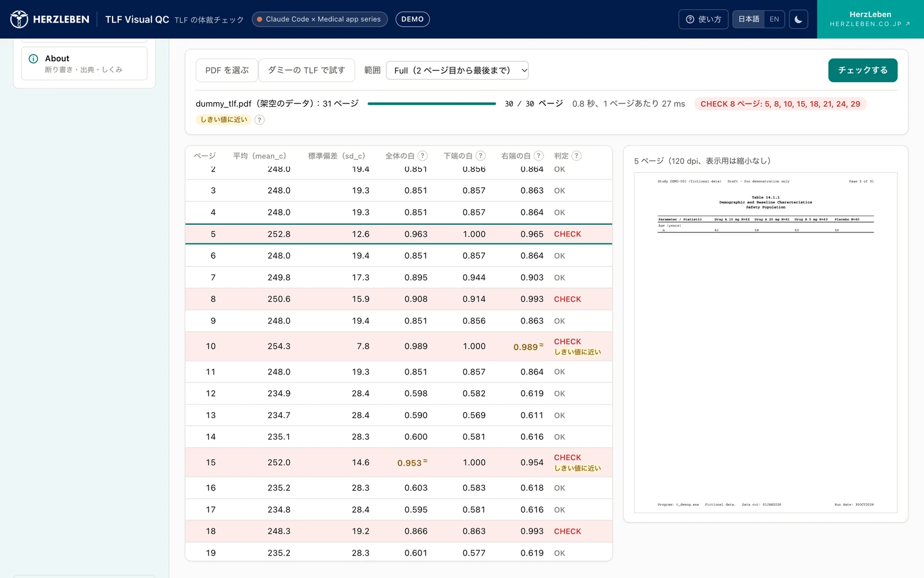Viewport: 924px width, 578px height.
Task: Click the DEMO badge
Action: (412, 19)
